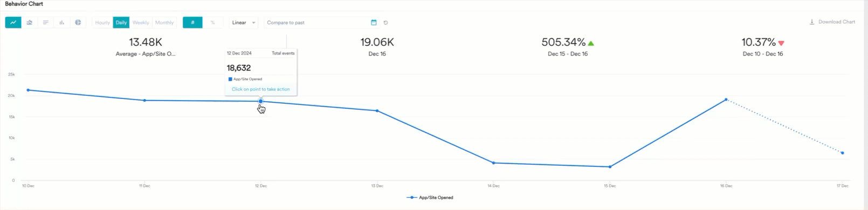Viewport: 868px width, 210px height.
Task: Expand the Linear dropdown arrow
Action: point(253,23)
